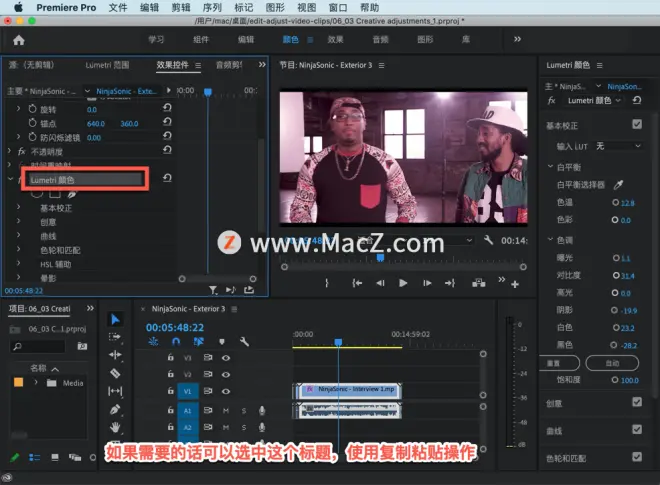The image size is (660, 485).
Task: Adjust the Contrast slider handle
Action: tap(616, 275)
